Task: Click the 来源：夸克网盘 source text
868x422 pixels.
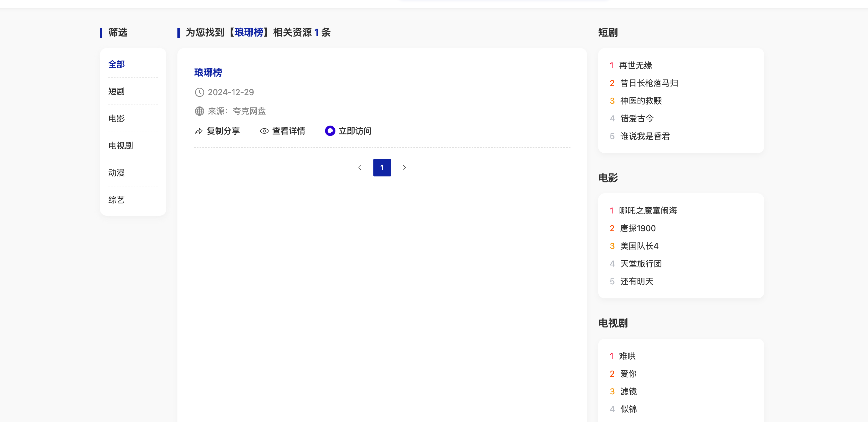Action: [237, 111]
